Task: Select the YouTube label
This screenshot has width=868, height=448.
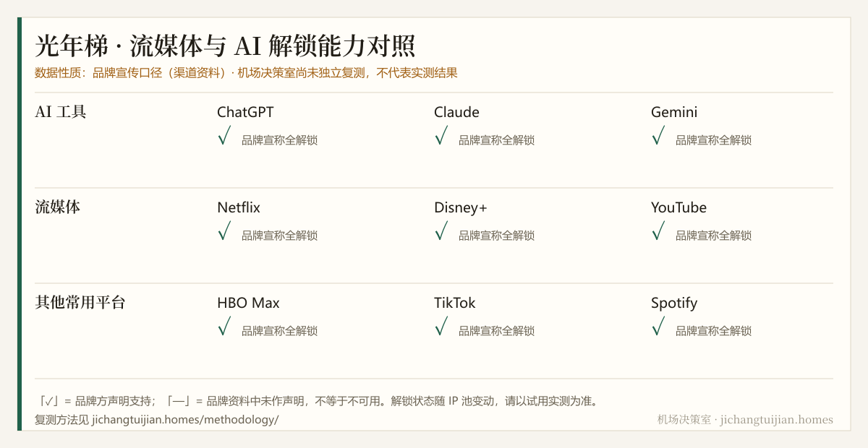Action: pyautogui.click(x=678, y=207)
